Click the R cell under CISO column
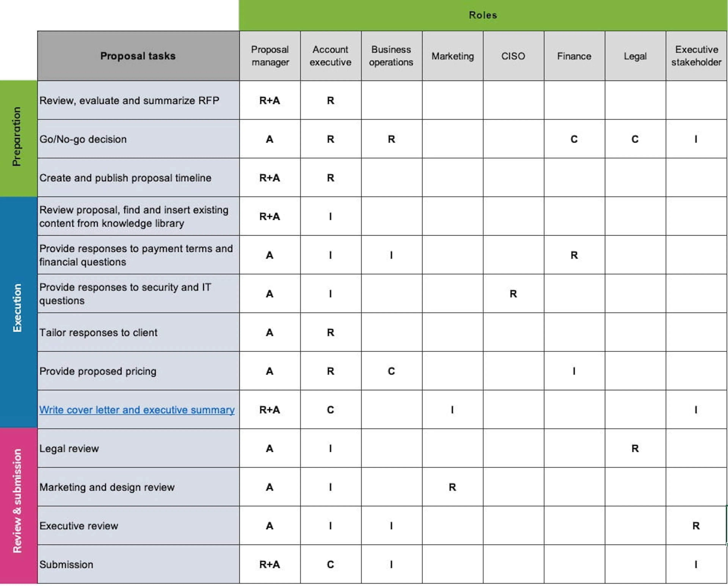The image size is (728, 586). tap(513, 294)
